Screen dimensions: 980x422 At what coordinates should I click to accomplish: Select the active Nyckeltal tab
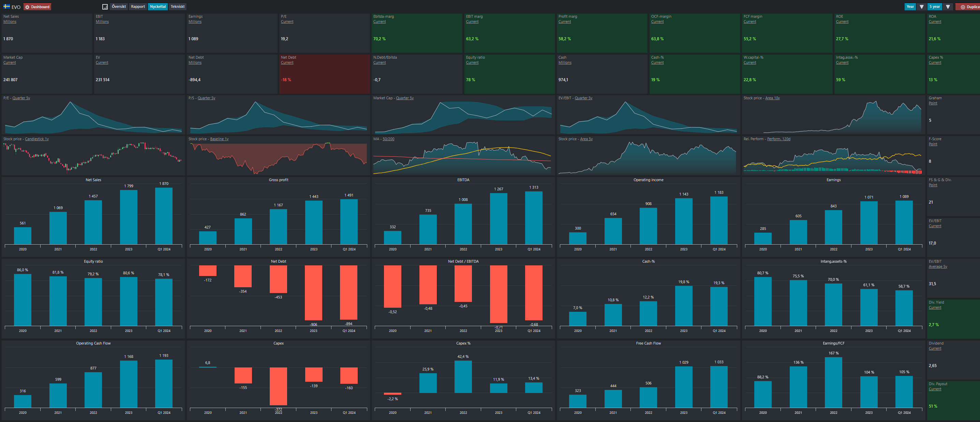(158, 6)
